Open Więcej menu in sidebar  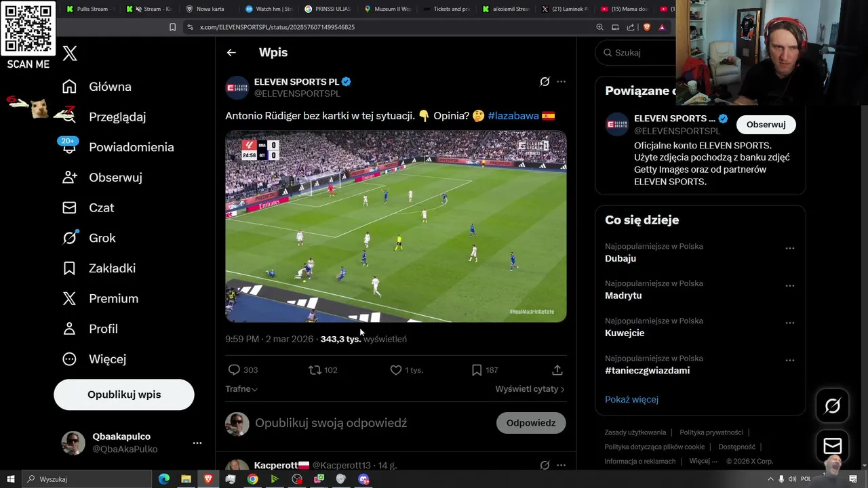click(94, 359)
